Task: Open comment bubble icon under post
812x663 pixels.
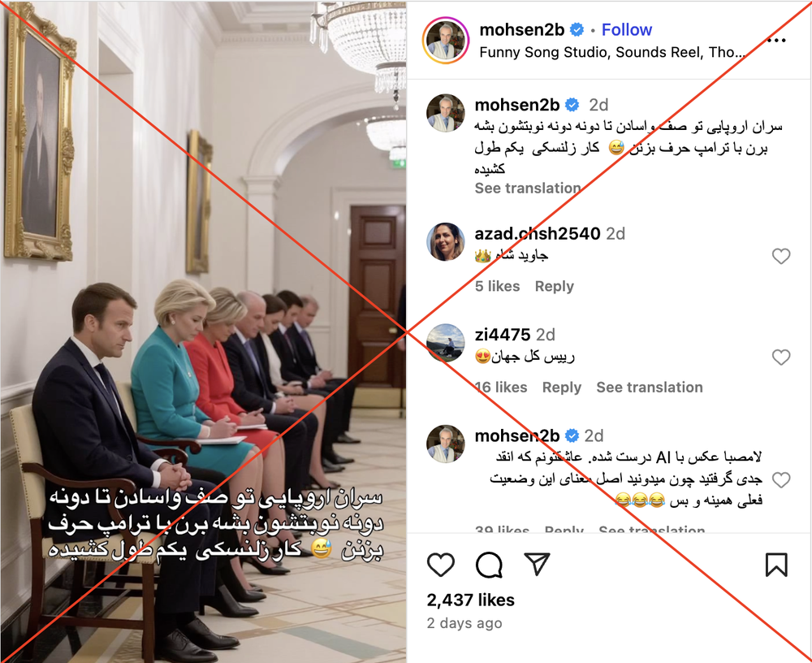Action: (x=489, y=565)
